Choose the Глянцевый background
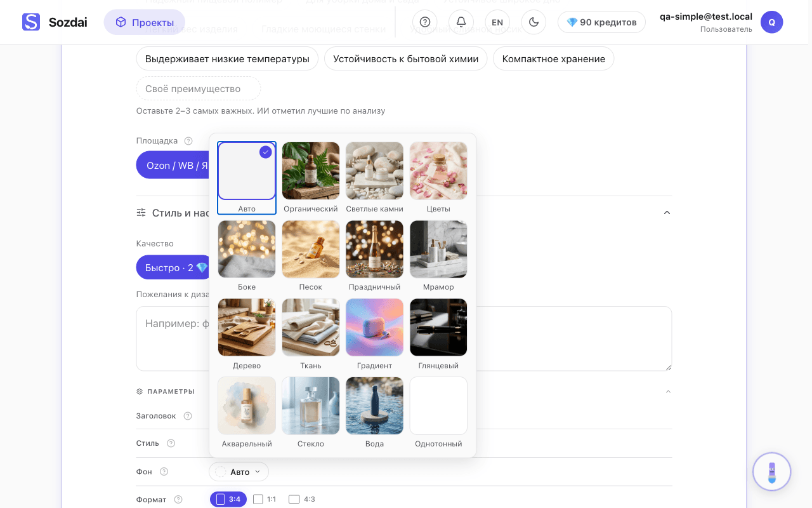This screenshot has height=508, width=812. pyautogui.click(x=438, y=327)
